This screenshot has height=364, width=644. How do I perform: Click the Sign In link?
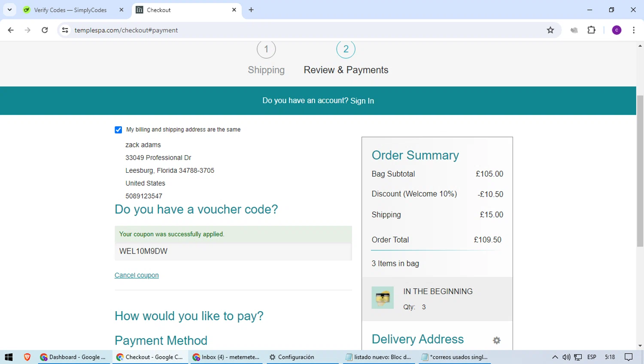pos(362,101)
